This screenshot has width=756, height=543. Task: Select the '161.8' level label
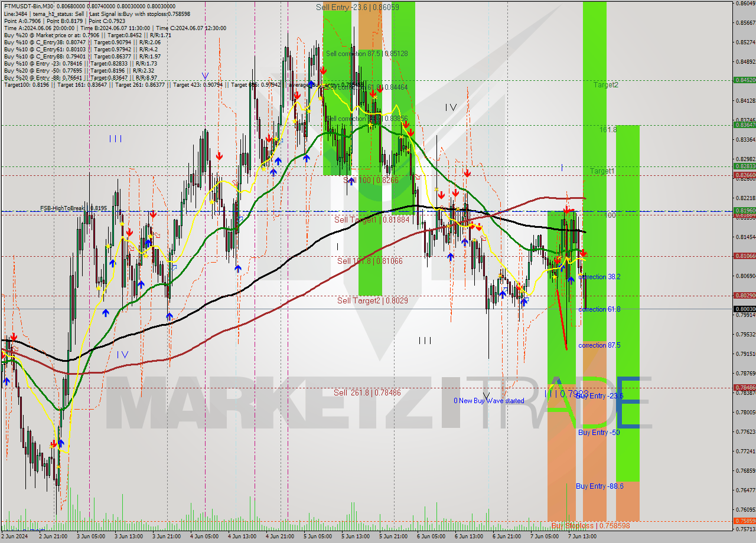(608, 129)
